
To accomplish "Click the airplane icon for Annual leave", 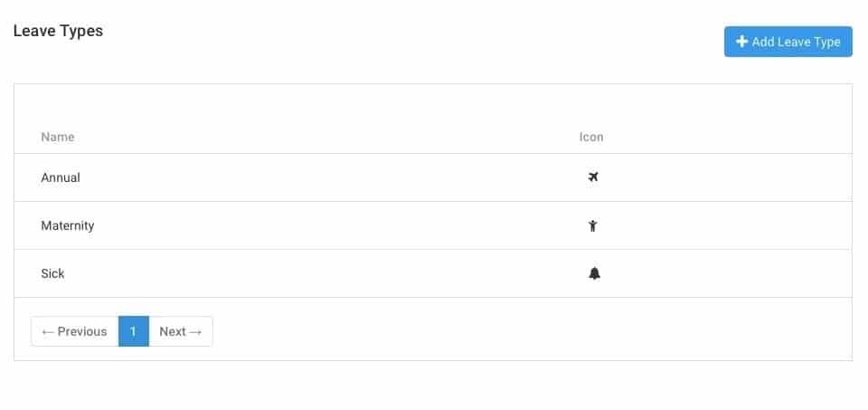I will tap(593, 177).
